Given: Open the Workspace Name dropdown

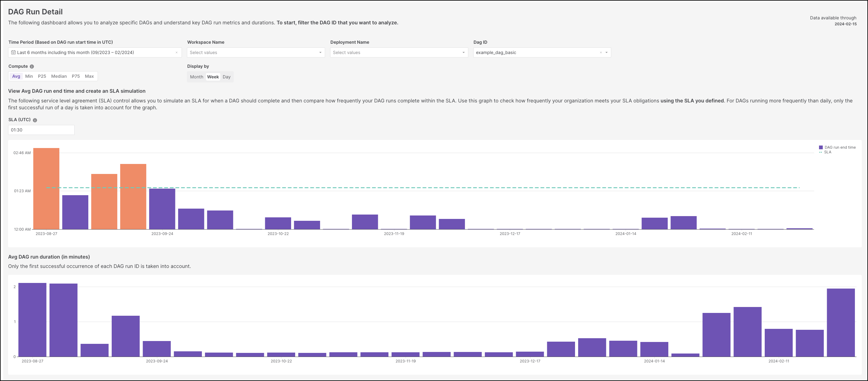Looking at the screenshot, I should (255, 52).
